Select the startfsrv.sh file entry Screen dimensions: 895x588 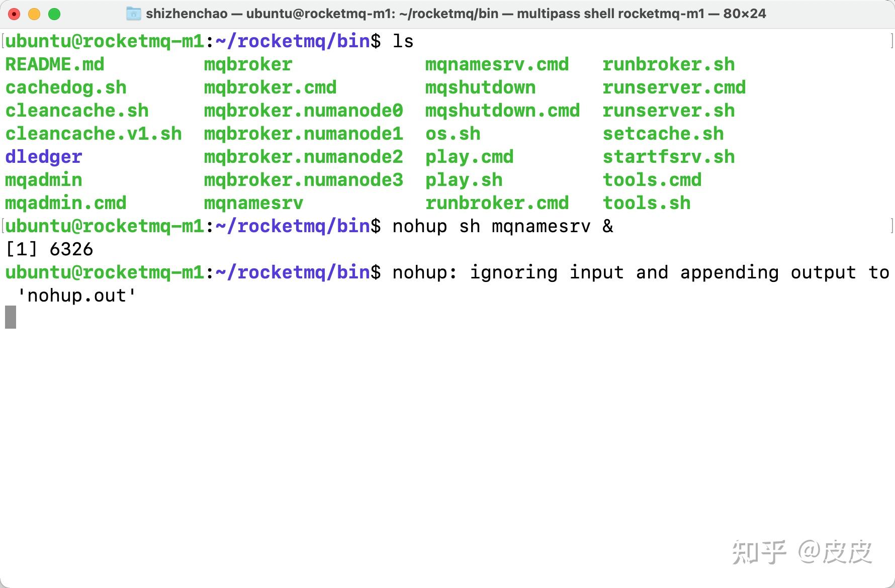[x=668, y=156]
